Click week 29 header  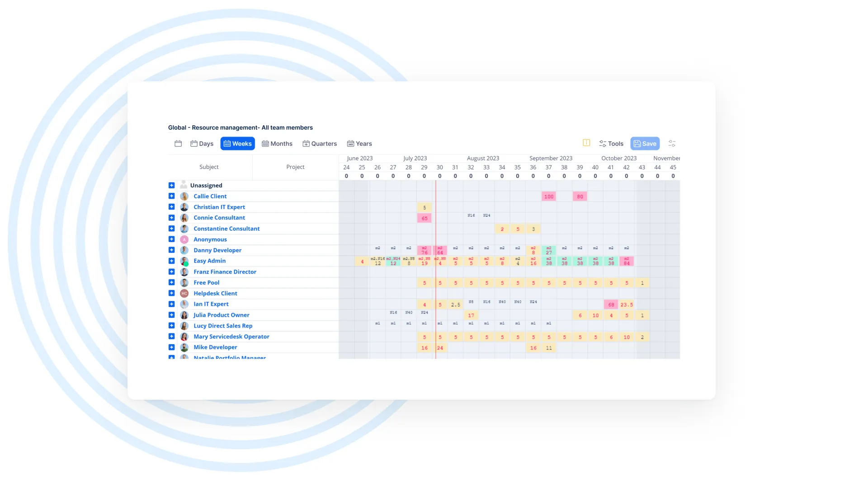[x=424, y=168]
